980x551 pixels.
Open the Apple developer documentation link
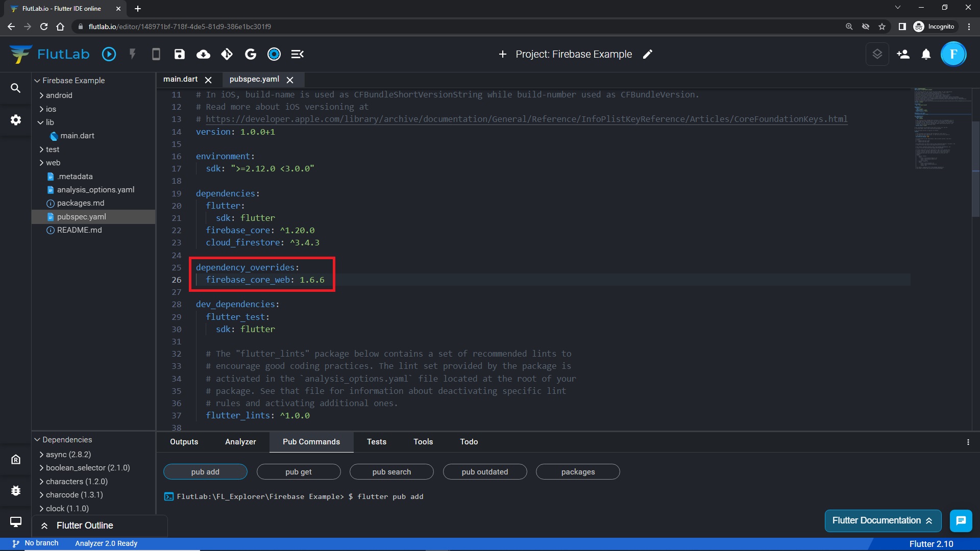click(526, 119)
